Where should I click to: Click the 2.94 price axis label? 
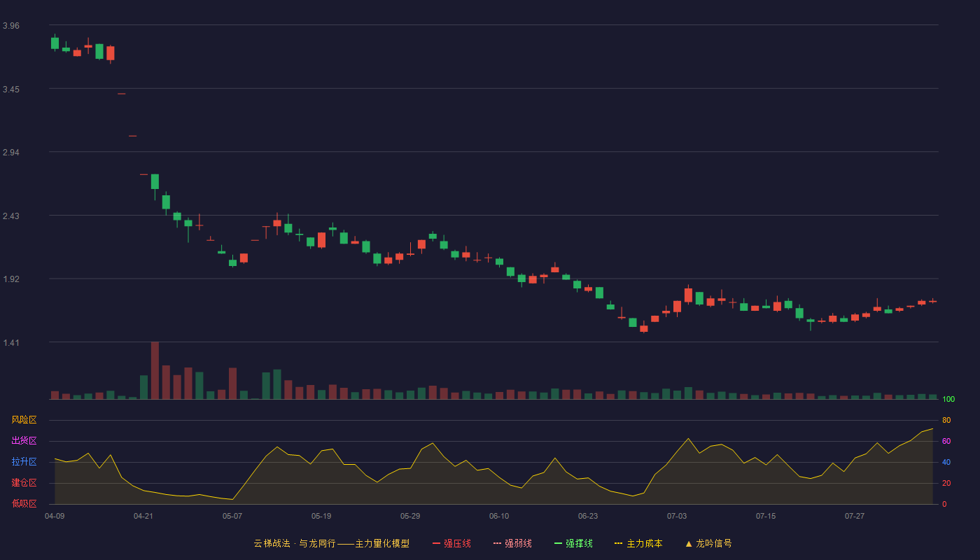[x=11, y=153]
